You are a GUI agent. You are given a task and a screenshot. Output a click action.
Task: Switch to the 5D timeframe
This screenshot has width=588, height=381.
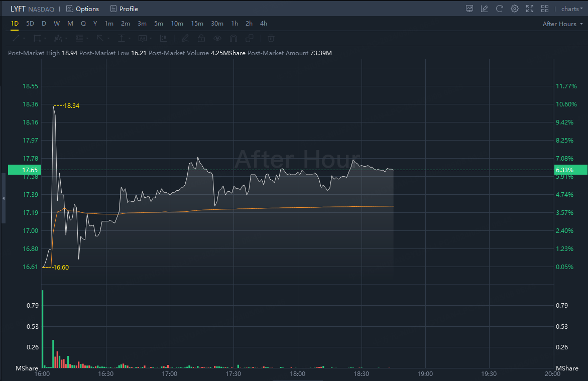pos(30,23)
